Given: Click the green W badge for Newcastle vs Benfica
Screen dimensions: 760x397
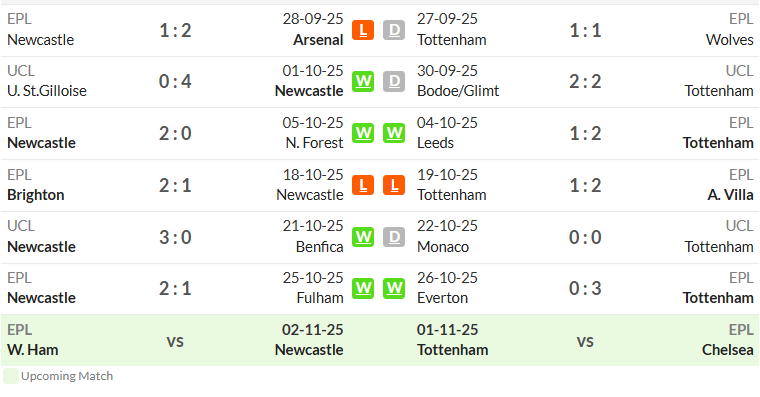Looking at the screenshot, I should coord(363,237).
